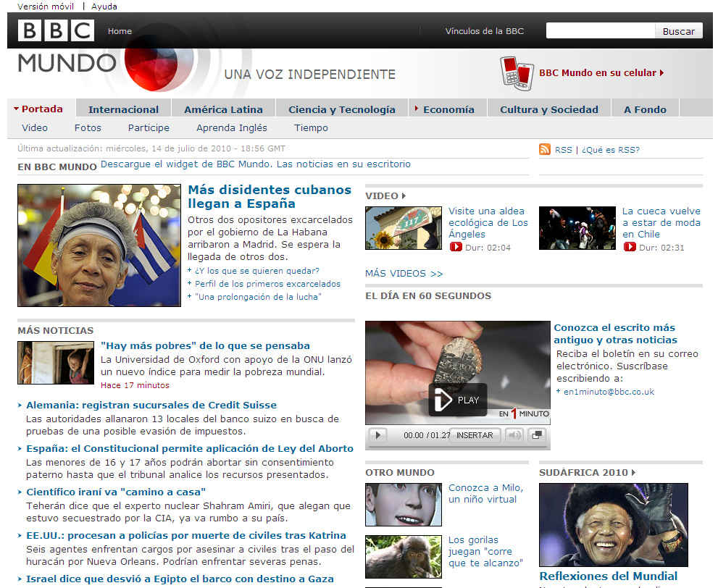Click arrow after BBC Mundo en su celular
This screenshot has width=718, height=588.
661,72
